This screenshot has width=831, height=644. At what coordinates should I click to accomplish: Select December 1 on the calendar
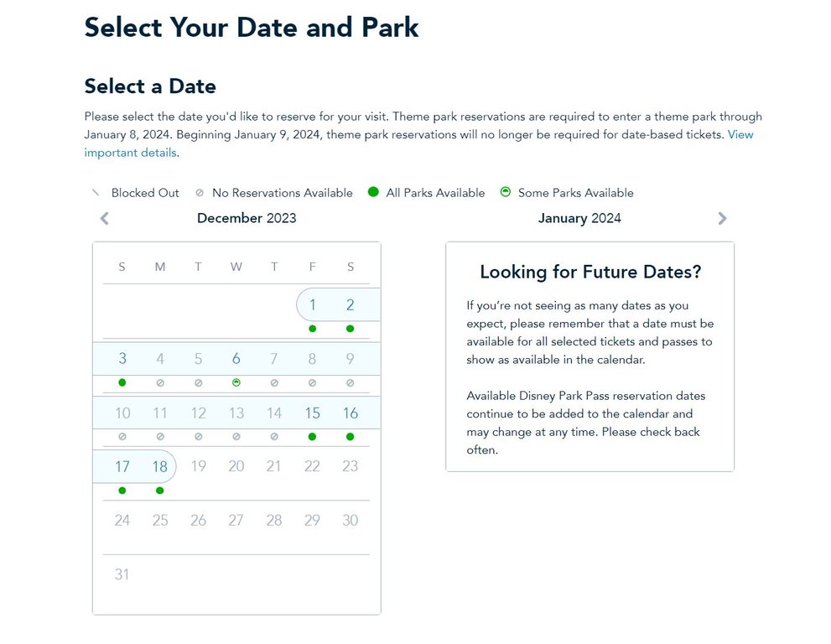313,305
